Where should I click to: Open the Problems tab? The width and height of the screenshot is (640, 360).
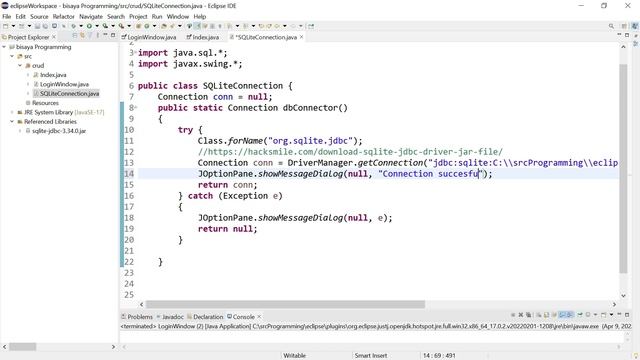[x=137, y=317]
